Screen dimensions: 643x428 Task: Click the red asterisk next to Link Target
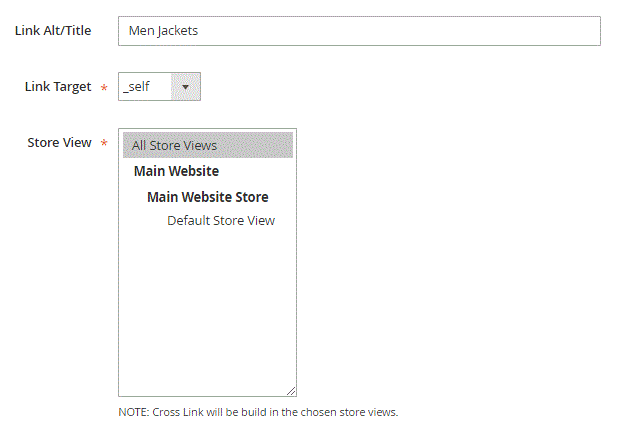pyautogui.click(x=104, y=87)
